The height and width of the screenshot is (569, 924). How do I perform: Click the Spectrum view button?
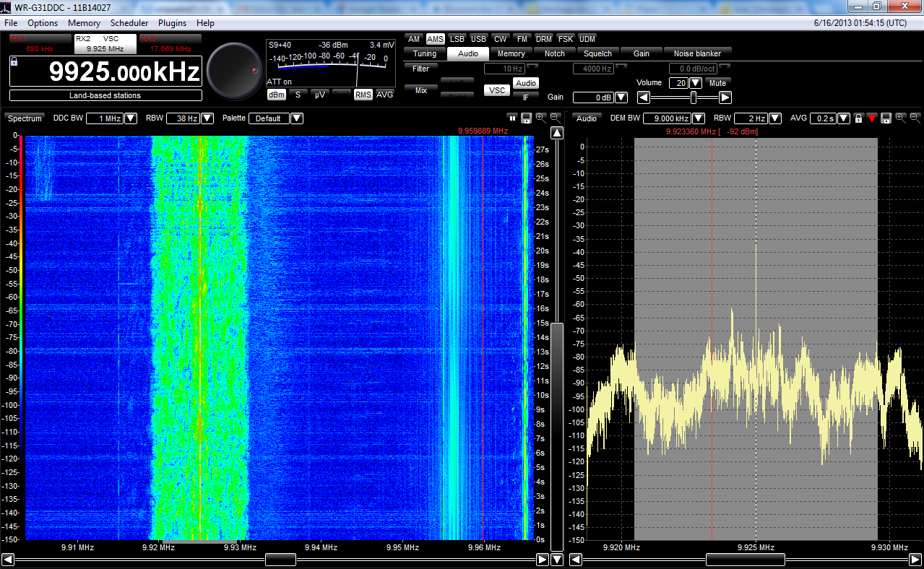pos(25,118)
